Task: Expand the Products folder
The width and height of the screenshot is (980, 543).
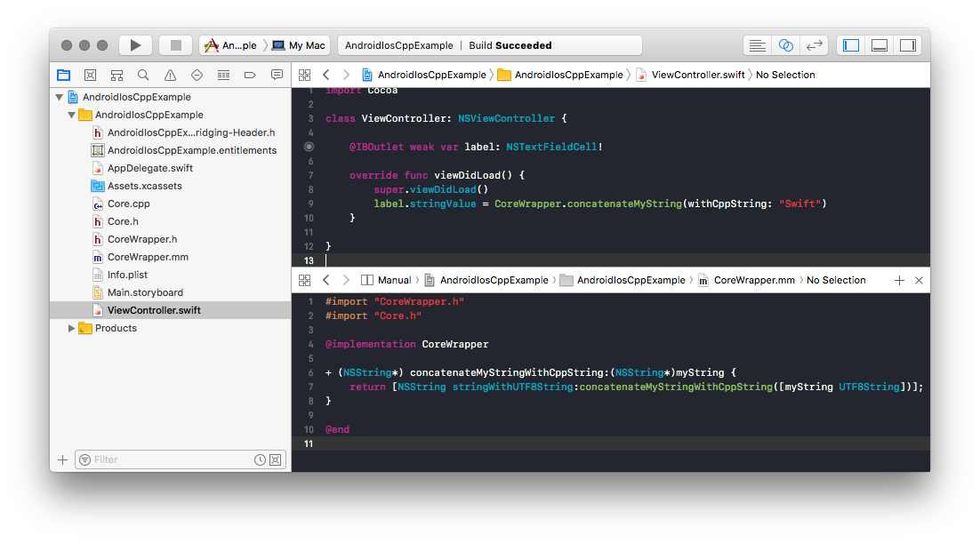Action: tap(71, 328)
